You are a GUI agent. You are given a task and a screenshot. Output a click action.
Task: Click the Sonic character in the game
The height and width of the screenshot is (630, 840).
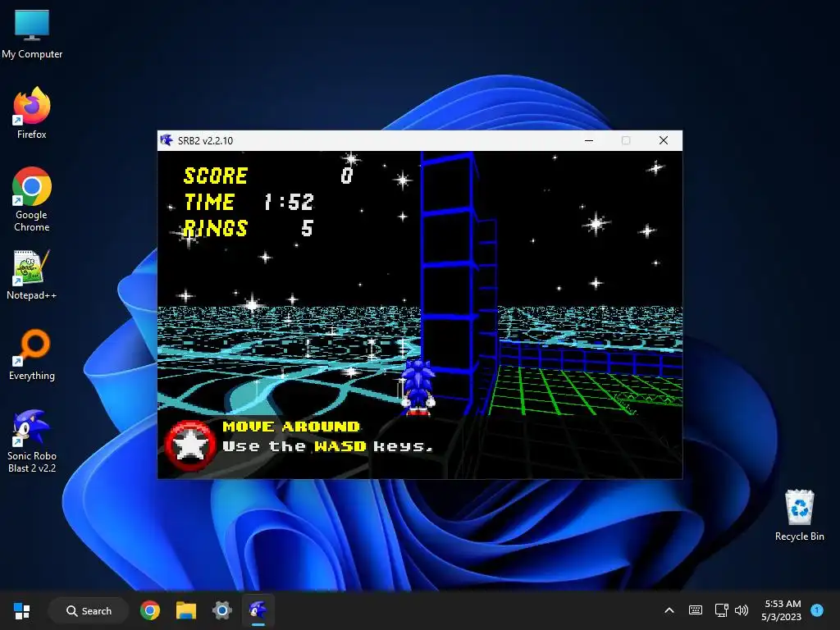coord(418,387)
